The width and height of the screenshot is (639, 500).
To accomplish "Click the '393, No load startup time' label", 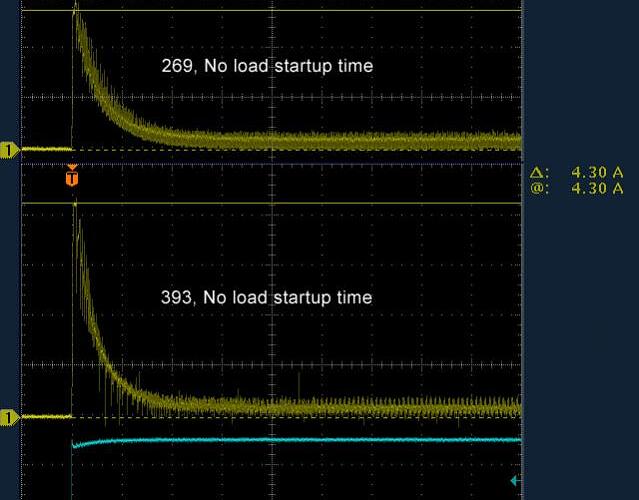I will coord(267,297).
